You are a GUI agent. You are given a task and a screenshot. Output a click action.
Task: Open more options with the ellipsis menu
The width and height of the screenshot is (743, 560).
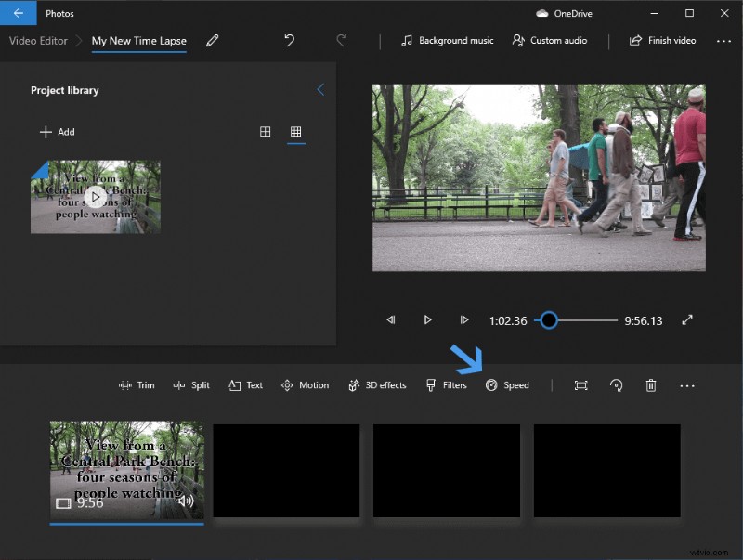pyautogui.click(x=723, y=41)
